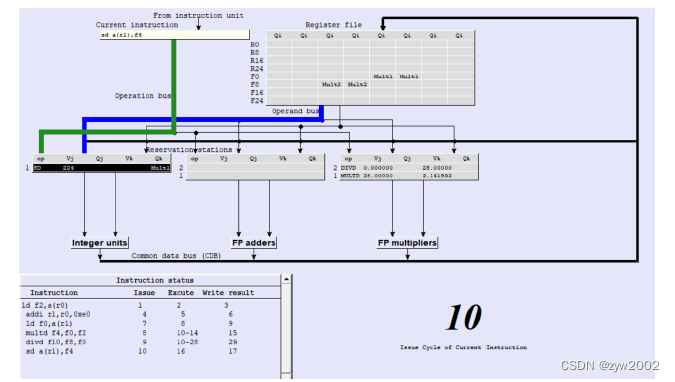Click the R24 register row label
The image size is (675, 382).
click(257, 69)
